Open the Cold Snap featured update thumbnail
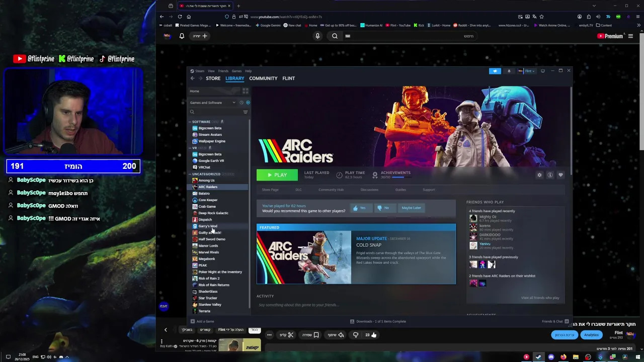Viewport: 644px width, 362px height. coord(304,257)
